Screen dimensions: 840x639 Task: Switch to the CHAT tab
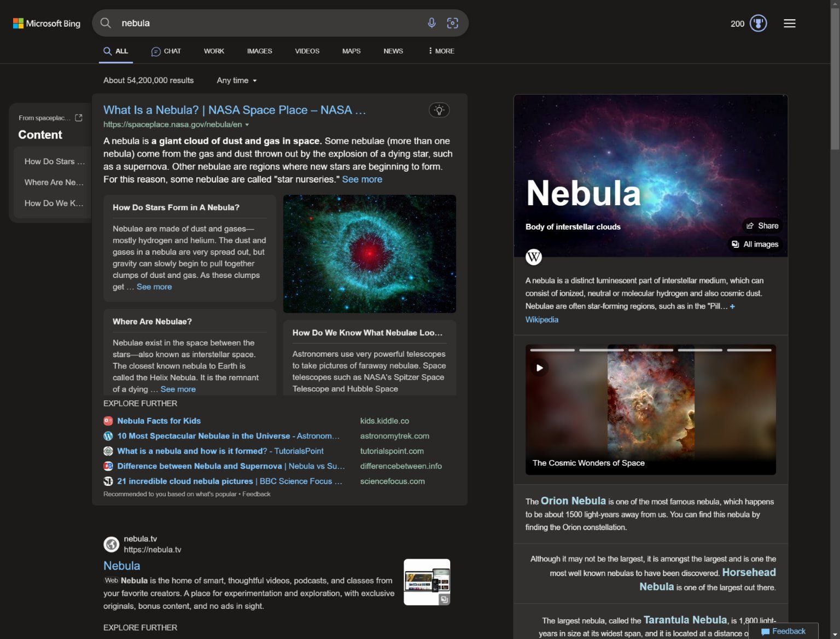pos(166,51)
